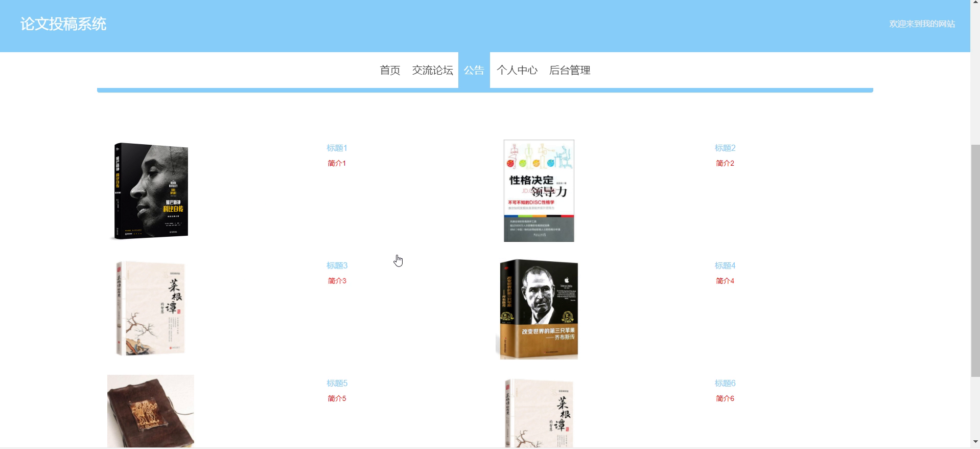980x449 pixels.
Task: Open the 个人中心 menu item
Action: tap(517, 70)
